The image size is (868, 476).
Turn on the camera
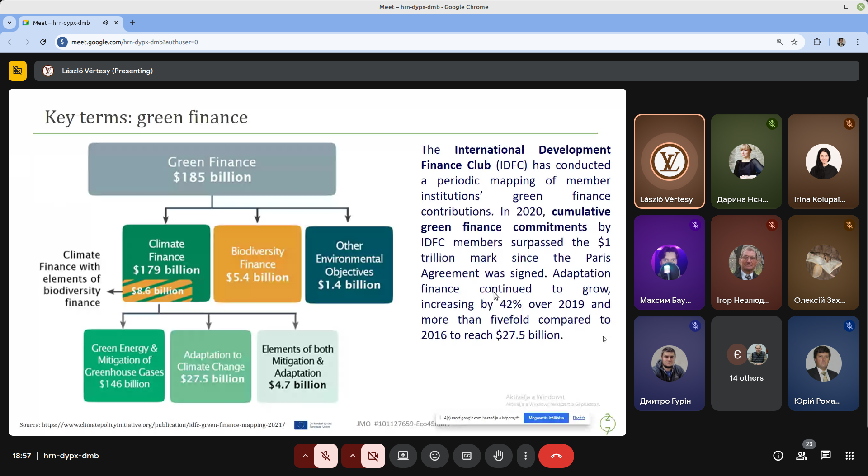[x=373, y=456]
